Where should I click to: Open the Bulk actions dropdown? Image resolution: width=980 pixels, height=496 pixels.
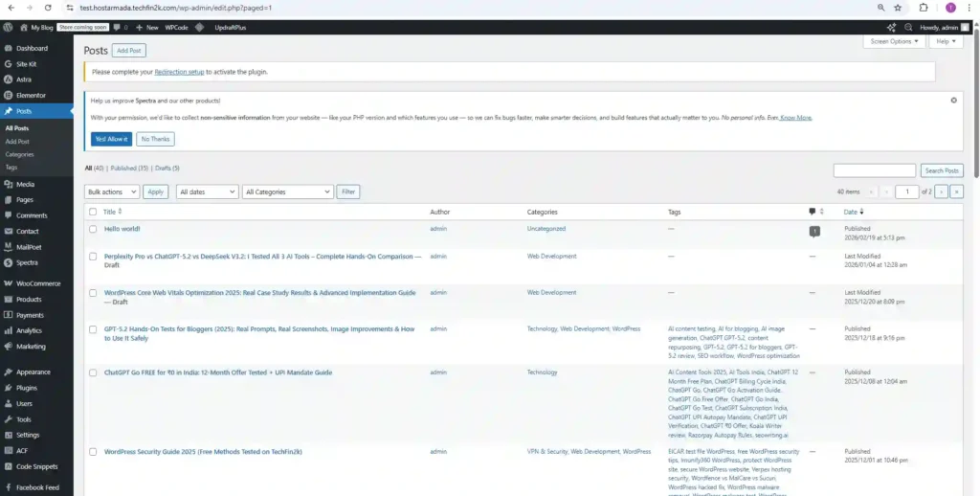[x=112, y=192]
